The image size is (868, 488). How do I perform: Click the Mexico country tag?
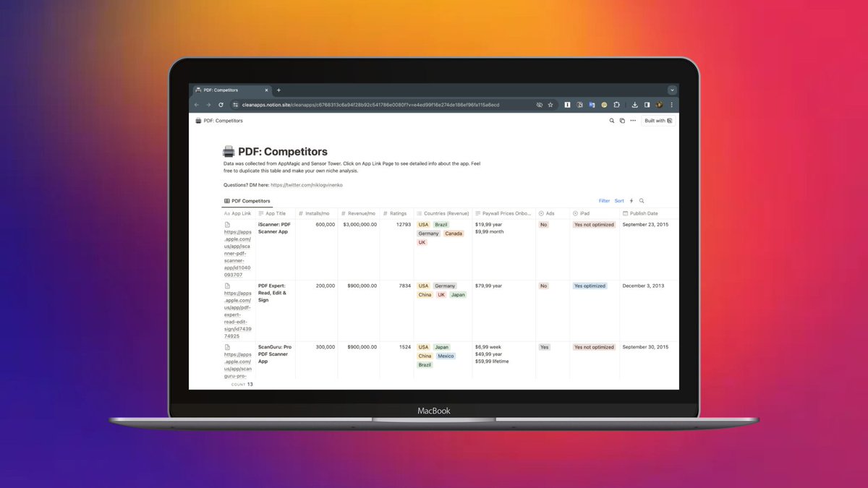click(x=446, y=356)
